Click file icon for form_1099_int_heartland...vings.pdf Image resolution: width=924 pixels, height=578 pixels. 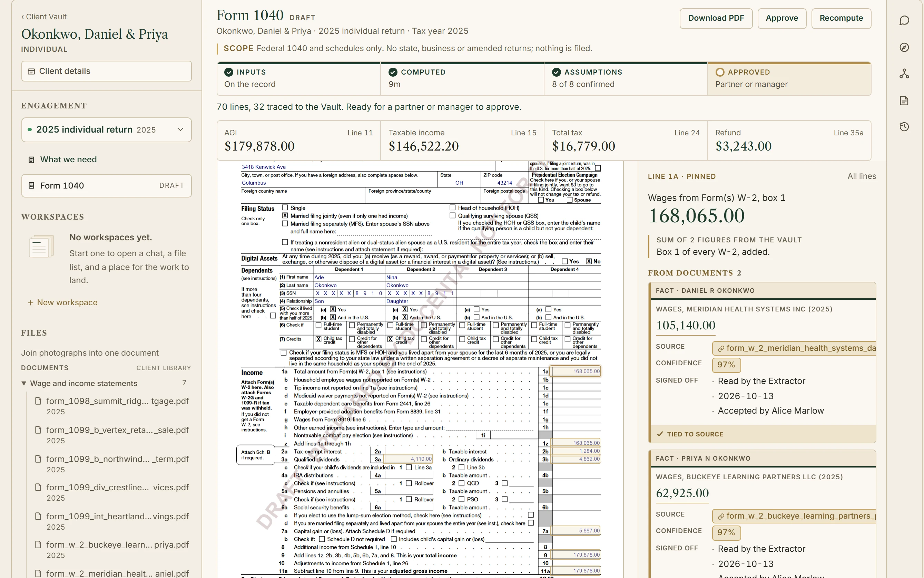point(38,516)
